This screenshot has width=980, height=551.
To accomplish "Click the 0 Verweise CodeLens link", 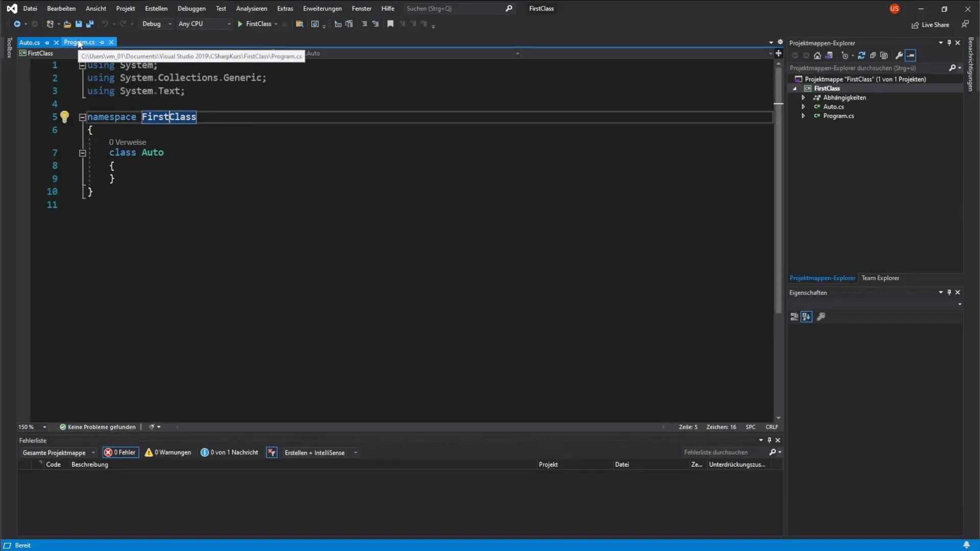I will coord(128,142).
